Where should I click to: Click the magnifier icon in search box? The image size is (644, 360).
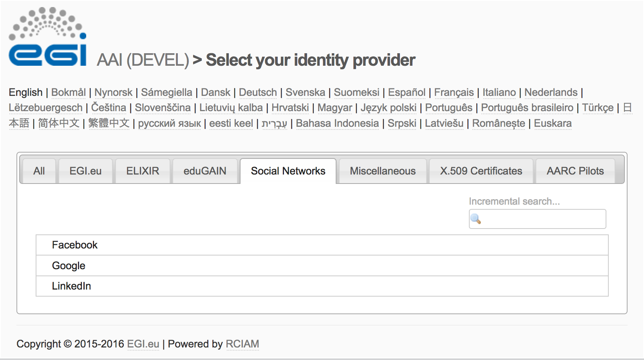(x=476, y=219)
